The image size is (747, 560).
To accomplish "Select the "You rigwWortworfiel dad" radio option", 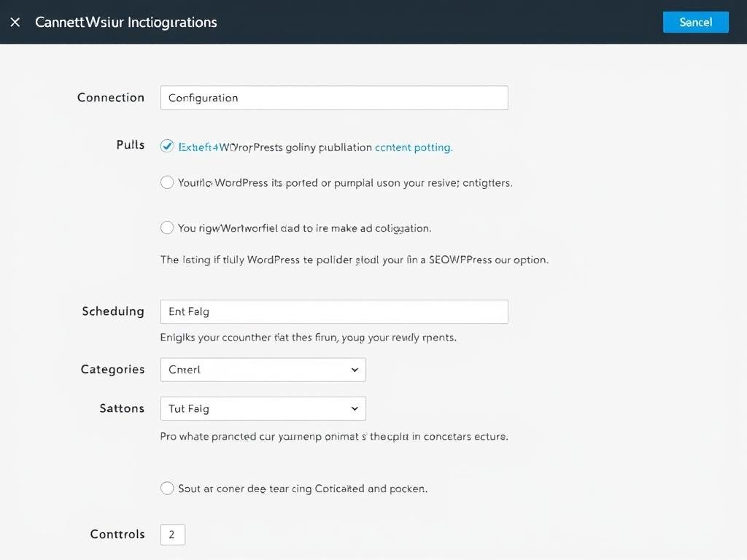I will [167, 227].
